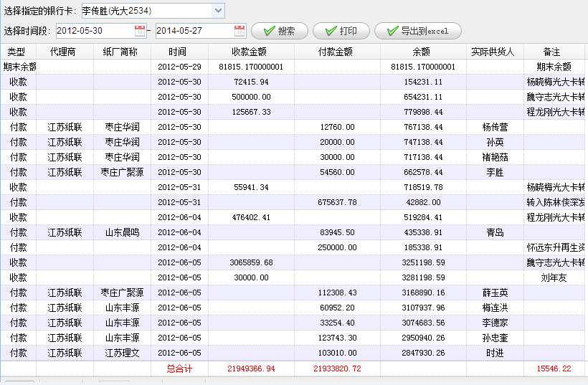Screen dimensions: 588x385
Task: Click the 备注 column header
Action: pos(551,52)
